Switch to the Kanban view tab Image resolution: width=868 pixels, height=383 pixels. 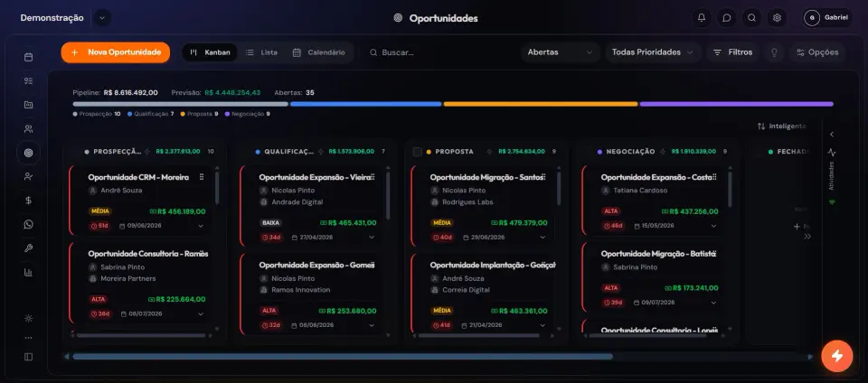coord(210,52)
